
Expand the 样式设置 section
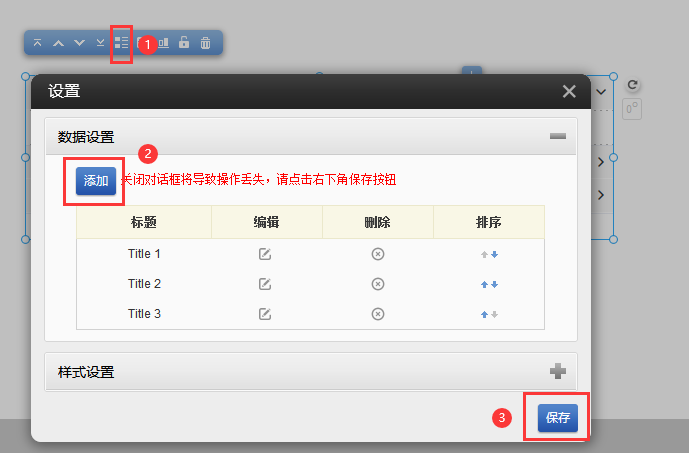[558, 372]
